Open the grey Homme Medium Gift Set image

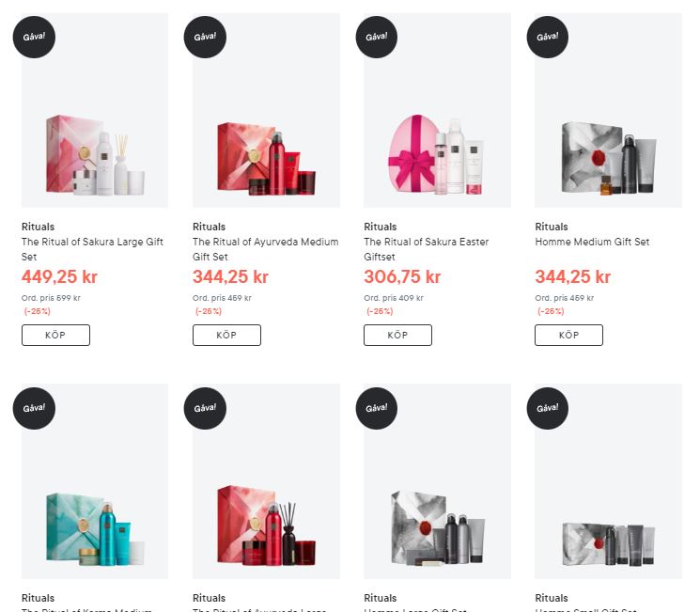[x=608, y=110]
